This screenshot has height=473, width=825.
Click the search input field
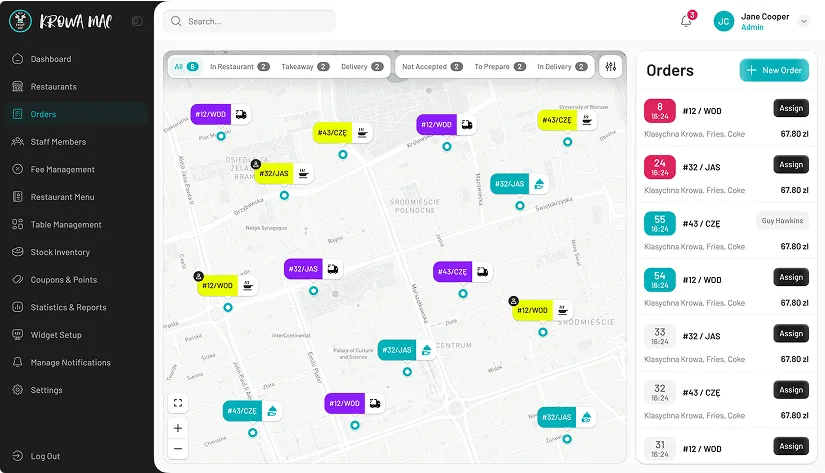(250, 21)
